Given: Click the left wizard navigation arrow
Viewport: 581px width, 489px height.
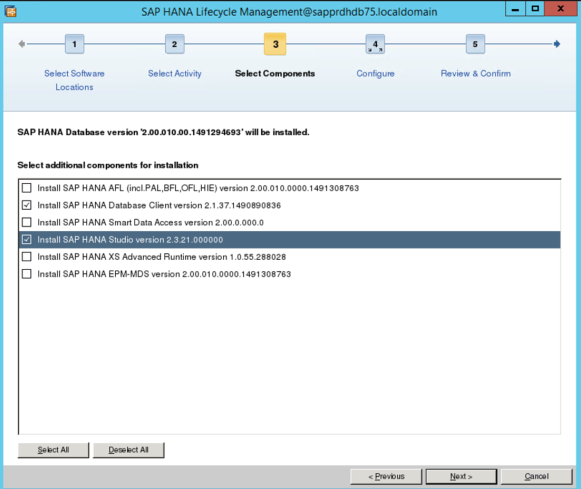Looking at the screenshot, I should (22, 44).
